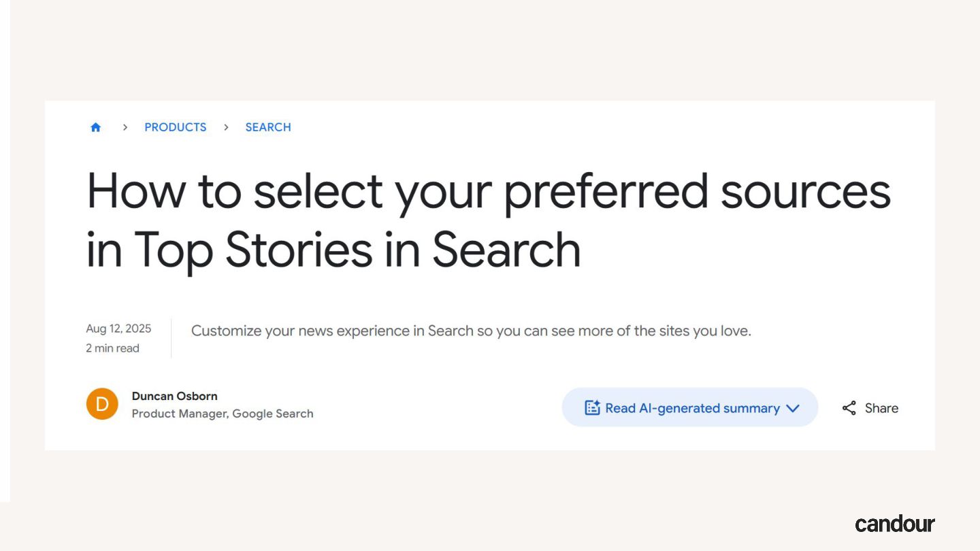The image size is (980, 551).
Task: Click the chevron between home and PRODUCTS
Action: (125, 127)
